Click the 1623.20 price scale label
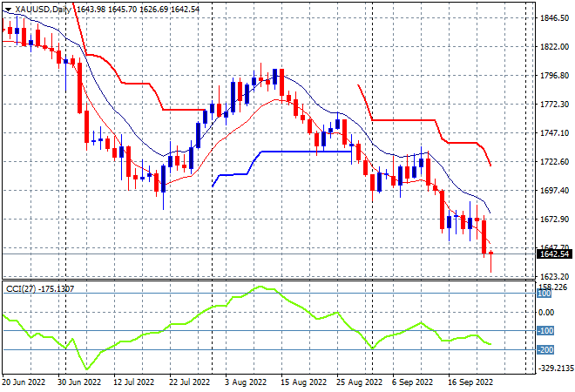575x392 pixels. pyautogui.click(x=554, y=276)
